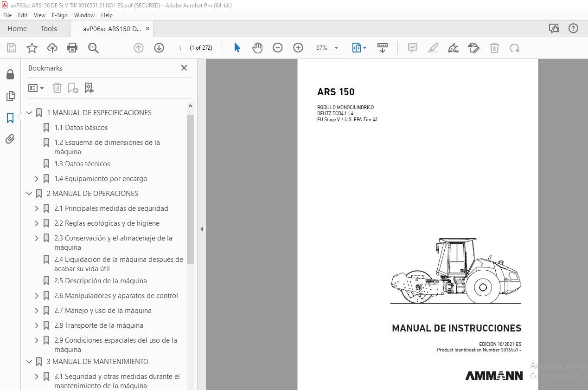
Task: Go to next page arrow
Action: click(x=159, y=48)
